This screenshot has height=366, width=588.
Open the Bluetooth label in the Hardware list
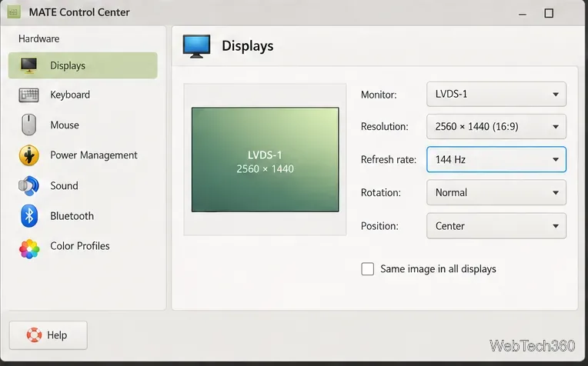point(72,216)
